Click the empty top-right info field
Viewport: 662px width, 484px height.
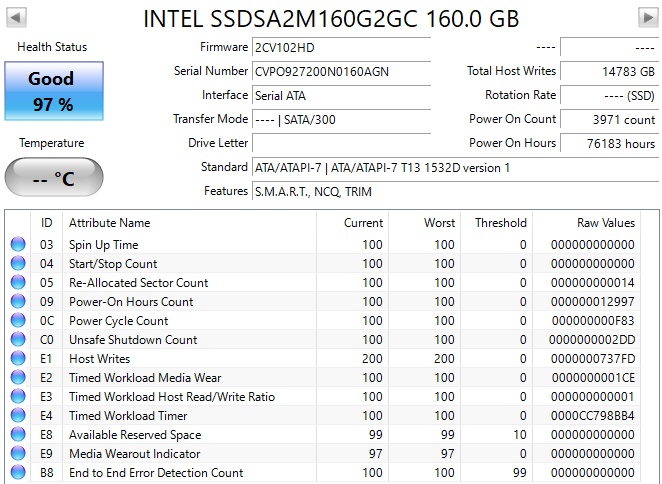click(x=609, y=47)
